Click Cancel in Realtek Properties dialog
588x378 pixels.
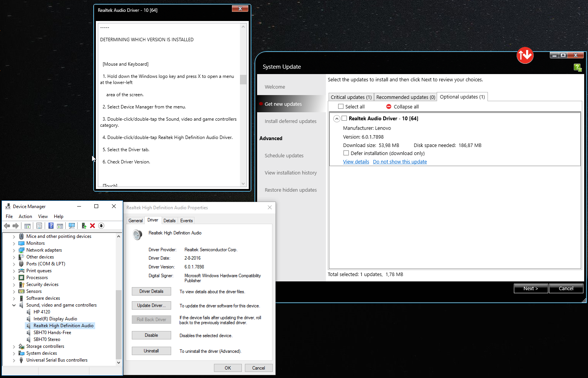tap(258, 368)
